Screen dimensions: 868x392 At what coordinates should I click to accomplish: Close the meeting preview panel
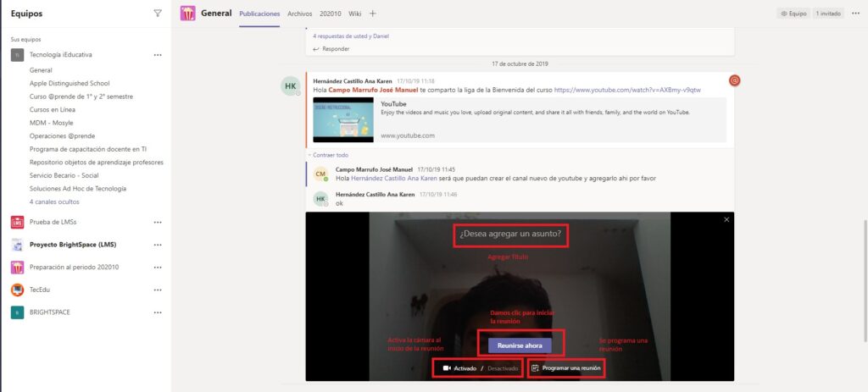tap(726, 219)
